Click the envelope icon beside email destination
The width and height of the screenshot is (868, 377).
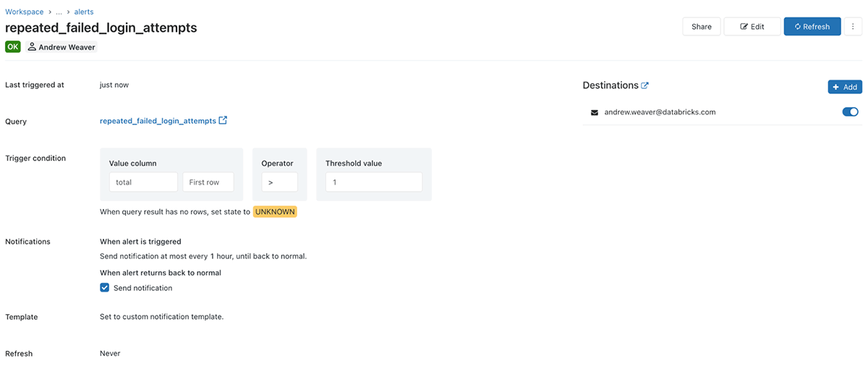[x=595, y=112]
